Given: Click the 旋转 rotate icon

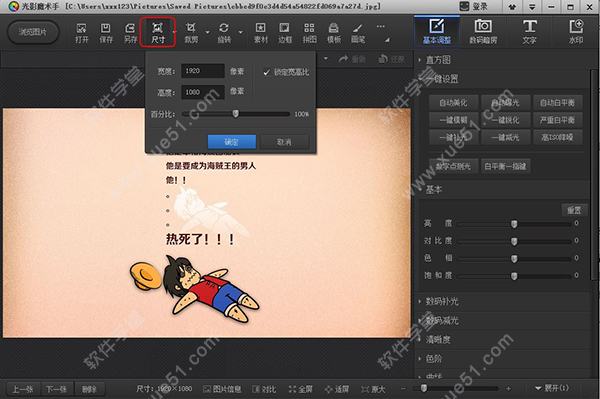Looking at the screenshot, I should click(x=224, y=33).
